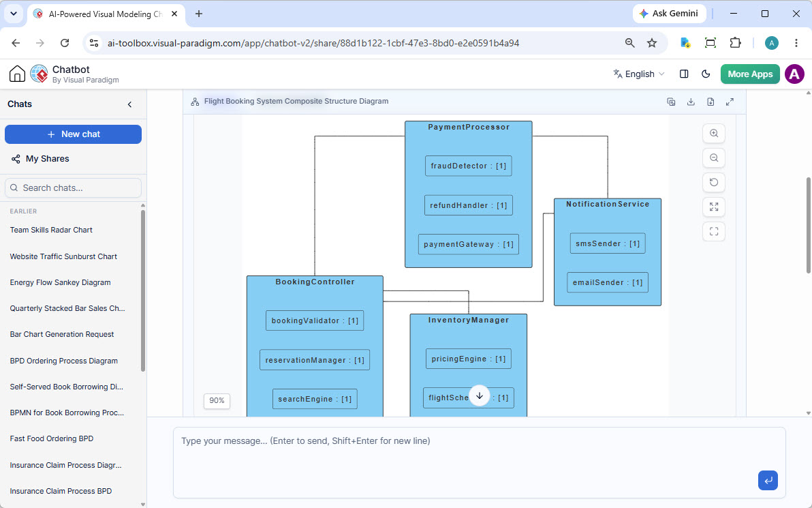The width and height of the screenshot is (812, 508).
Task: Open the browser extensions puzzle icon
Action: coord(735,43)
